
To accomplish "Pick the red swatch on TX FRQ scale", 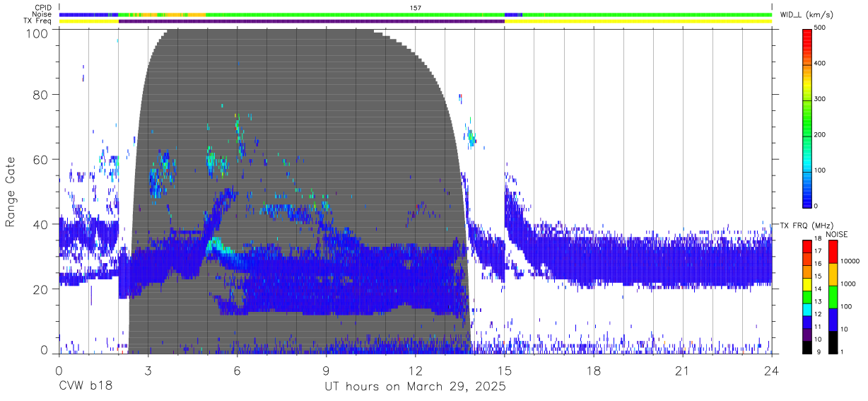I will pos(807,246).
